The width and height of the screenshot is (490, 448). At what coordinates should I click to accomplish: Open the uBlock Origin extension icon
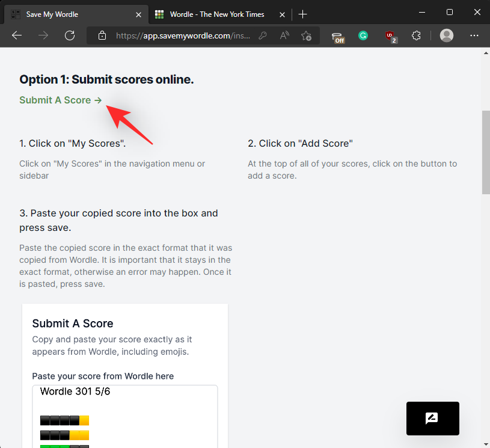pyautogui.click(x=391, y=36)
